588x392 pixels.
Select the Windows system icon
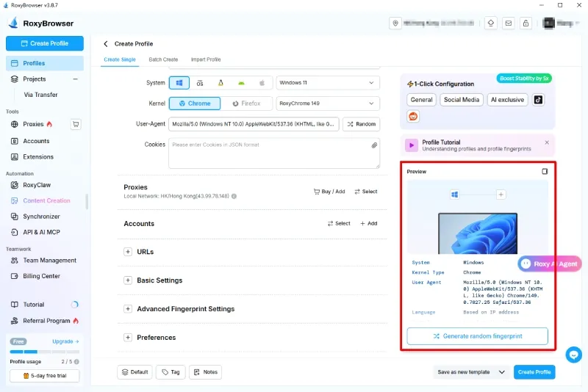[x=179, y=83]
